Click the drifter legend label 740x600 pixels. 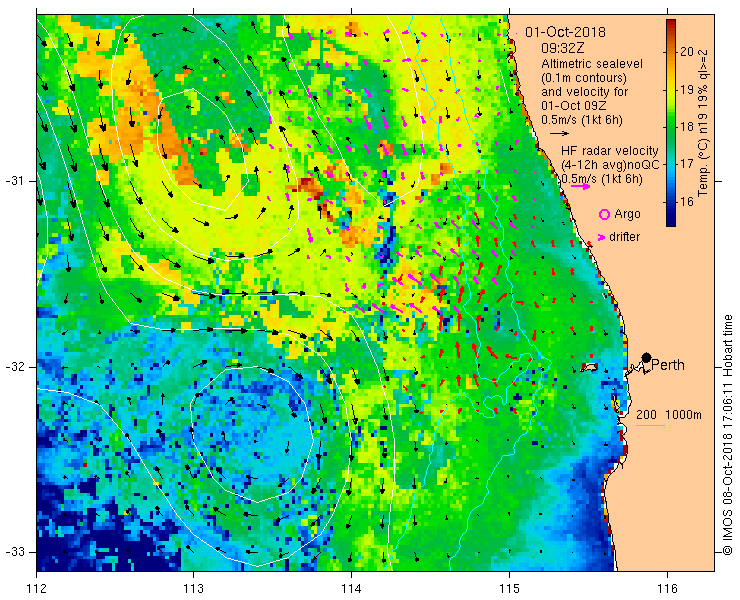click(x=624, y=237)
